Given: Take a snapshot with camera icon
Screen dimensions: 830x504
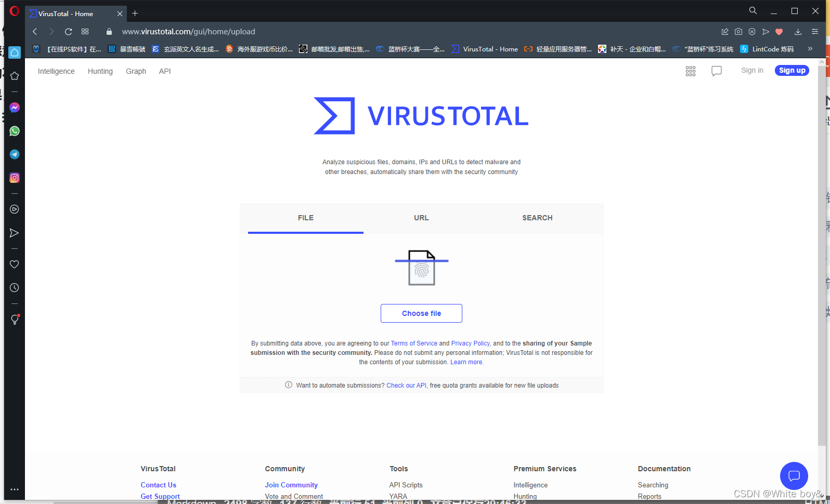Looking at the screenshot, I should [x=738, y=32].
